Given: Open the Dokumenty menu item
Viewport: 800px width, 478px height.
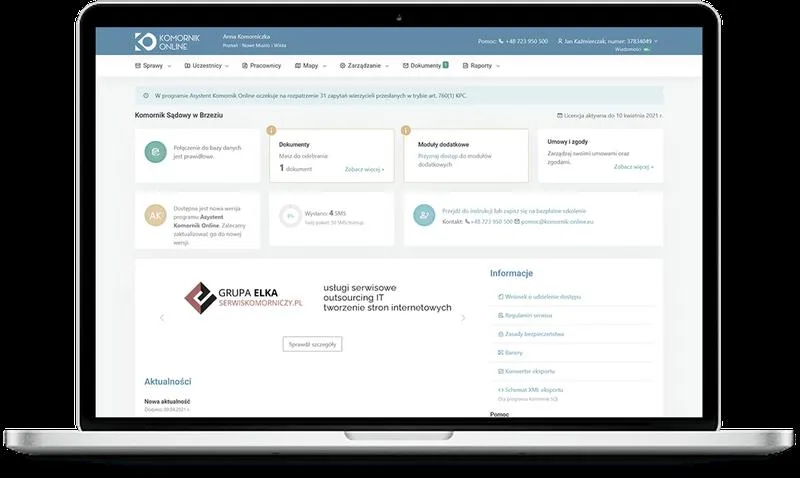Looking at the screenshot, I should coord(425,66).
